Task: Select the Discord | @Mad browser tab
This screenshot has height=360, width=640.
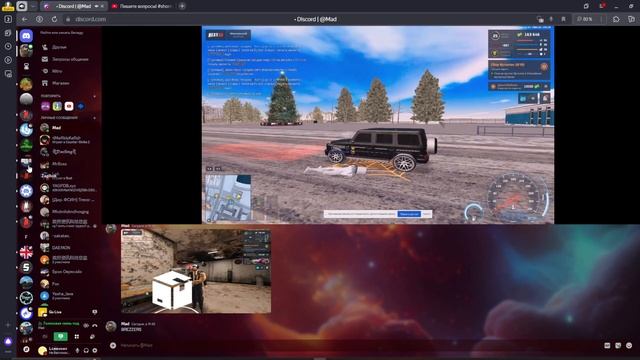Action: (73, 6)
